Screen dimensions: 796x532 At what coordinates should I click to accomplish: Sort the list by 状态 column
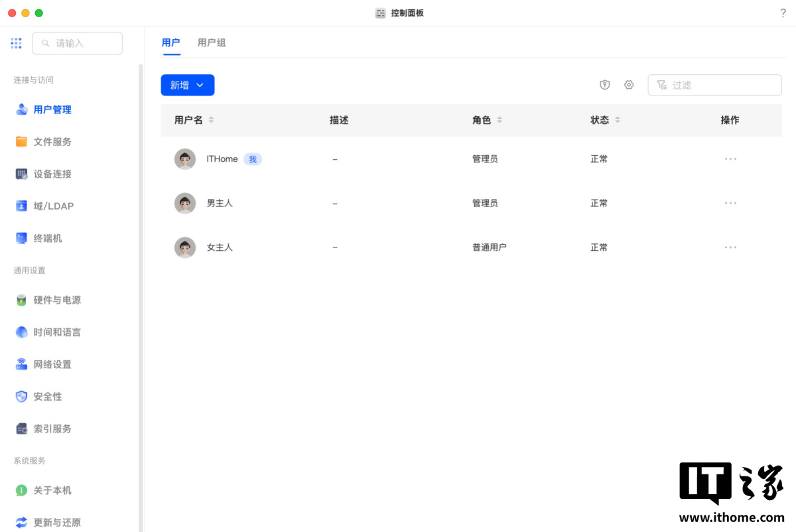coord(618,120)
